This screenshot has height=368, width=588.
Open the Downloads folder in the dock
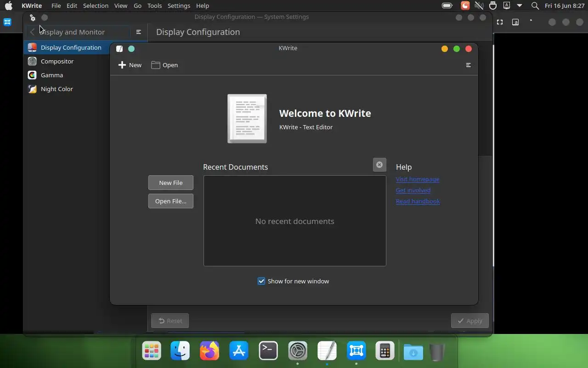(413, 352)
